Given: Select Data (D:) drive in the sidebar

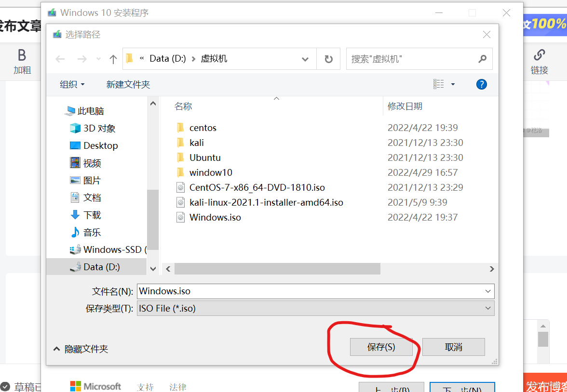Looking at the screenshot, I should pyautogui.click(x=96, y=267).
